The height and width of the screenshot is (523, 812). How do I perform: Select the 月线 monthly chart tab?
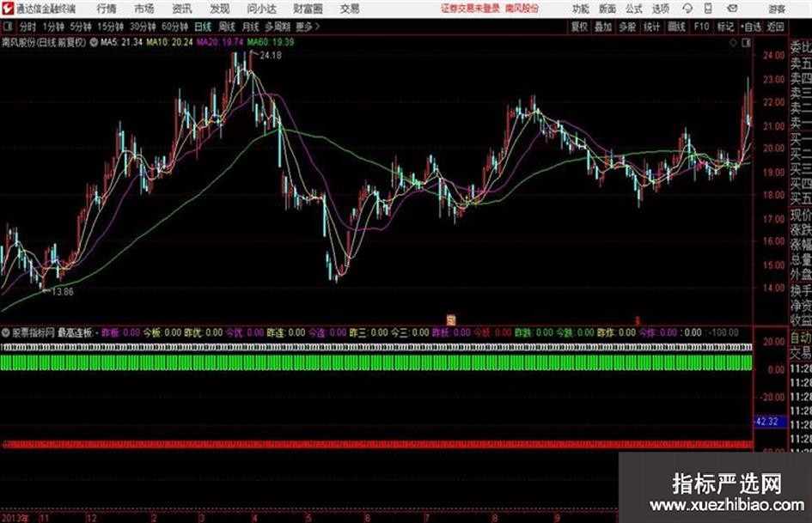251,27
